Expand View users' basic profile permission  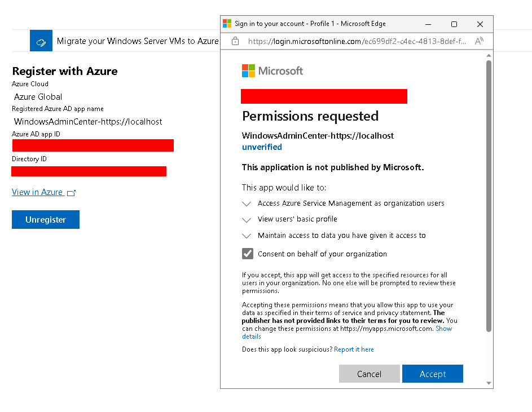click(x=247, y=219)
